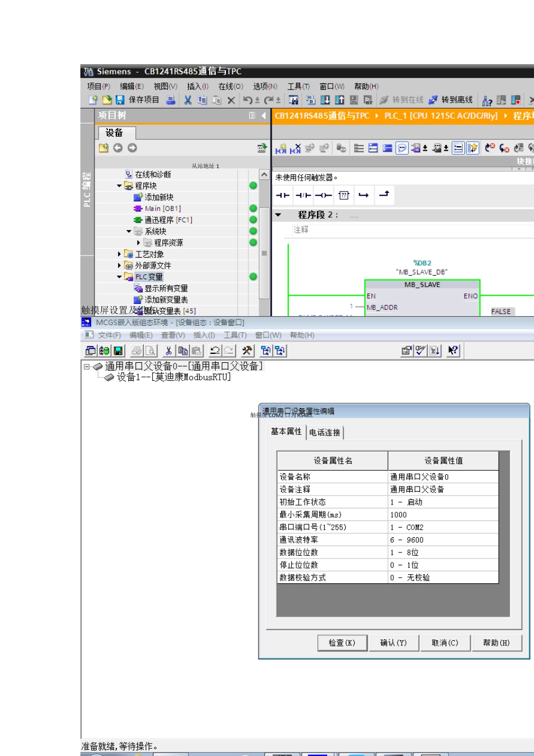This screenshot has width=534, height=756.
Task: Click project tree scrollbar up arrow
Action: (x=264, y=174)
